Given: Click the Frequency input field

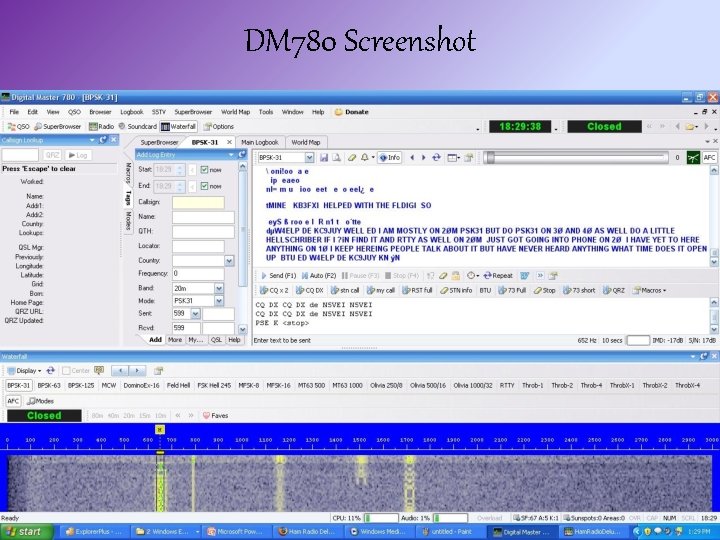Looking at the screenshot, I should (198, 274).
